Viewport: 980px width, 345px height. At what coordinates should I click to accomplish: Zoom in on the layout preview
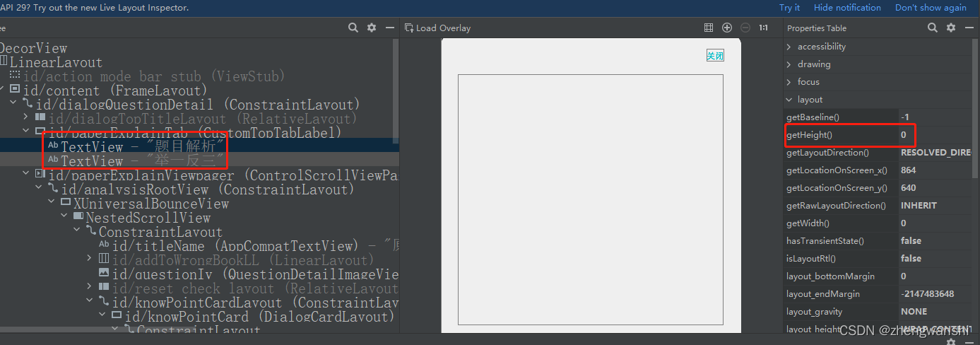tap(727, 28)
